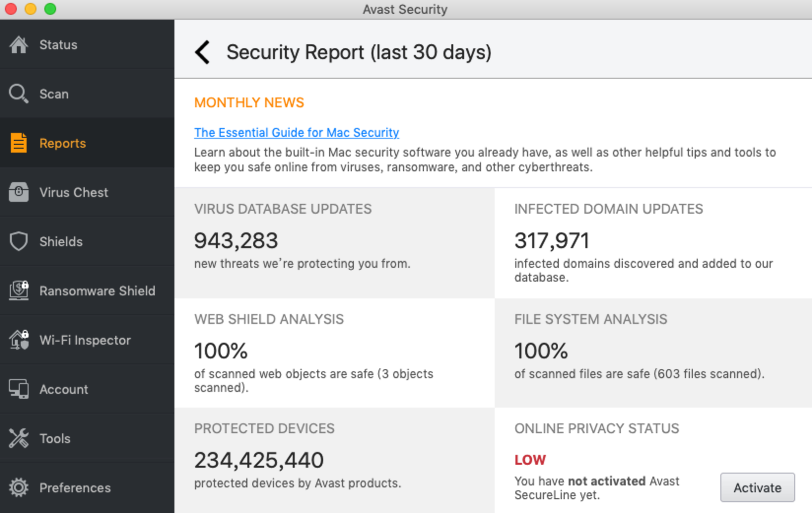Open the Account sidebar label
The image size is (812, 513).
[64, 389]
